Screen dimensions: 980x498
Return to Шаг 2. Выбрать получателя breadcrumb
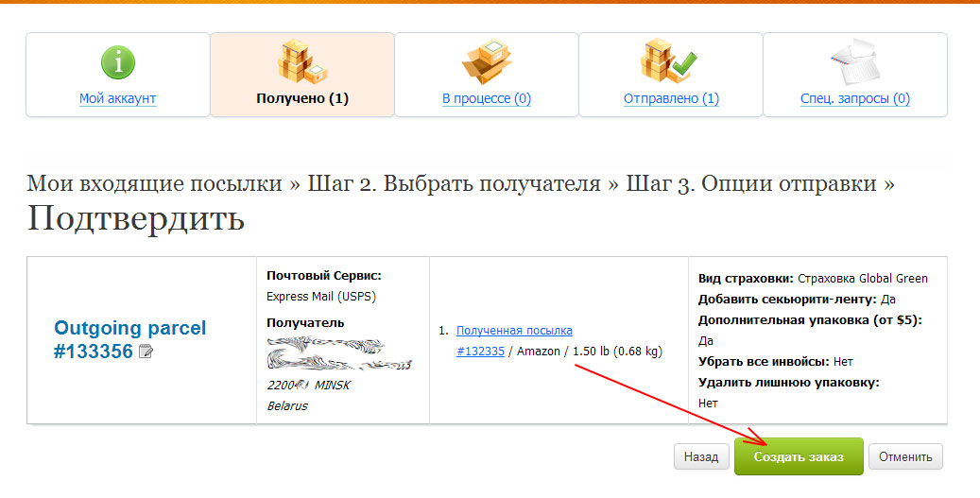454,183
